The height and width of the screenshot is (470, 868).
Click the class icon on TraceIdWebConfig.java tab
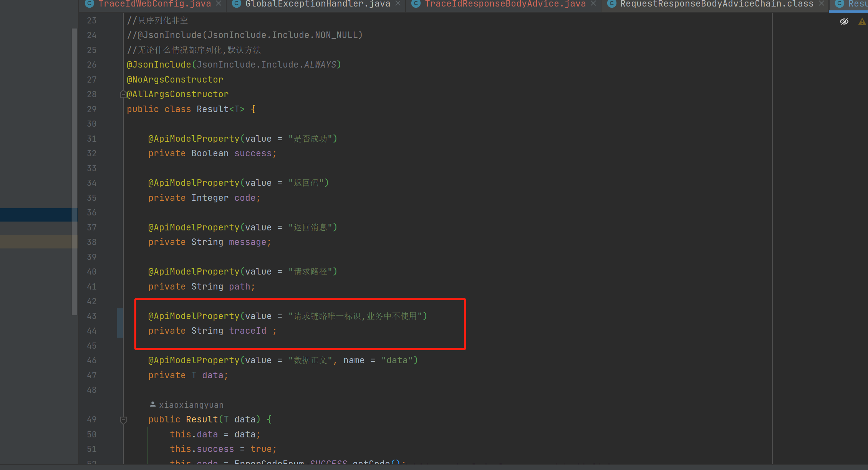point(89,4)
